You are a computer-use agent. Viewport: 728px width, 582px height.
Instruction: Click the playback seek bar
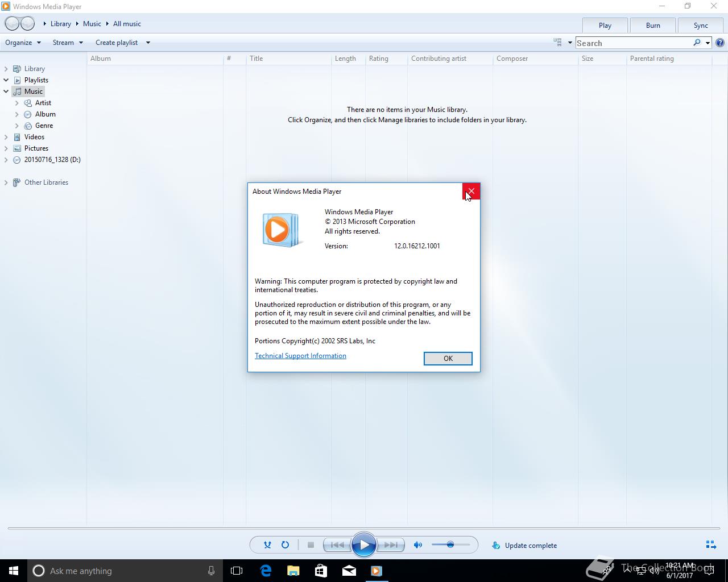pyautogui.click(x=364, y=529)
